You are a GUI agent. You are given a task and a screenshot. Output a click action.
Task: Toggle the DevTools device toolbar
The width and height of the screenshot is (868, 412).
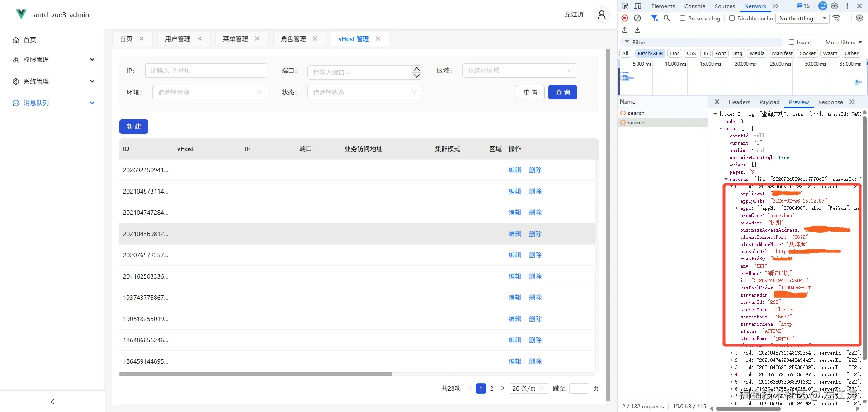[x=637, y=6]
